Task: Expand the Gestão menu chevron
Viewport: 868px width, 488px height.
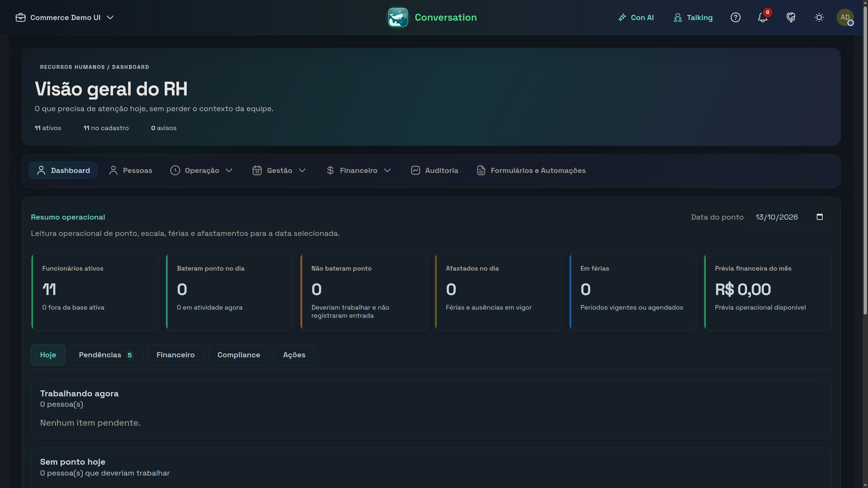Action: pyautogui.click(x=302, y=171)
